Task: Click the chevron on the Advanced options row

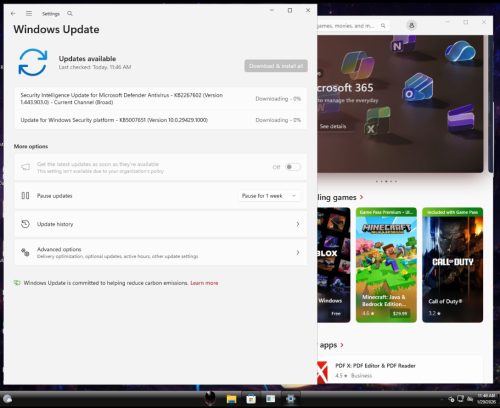Action: pos(298,252)
